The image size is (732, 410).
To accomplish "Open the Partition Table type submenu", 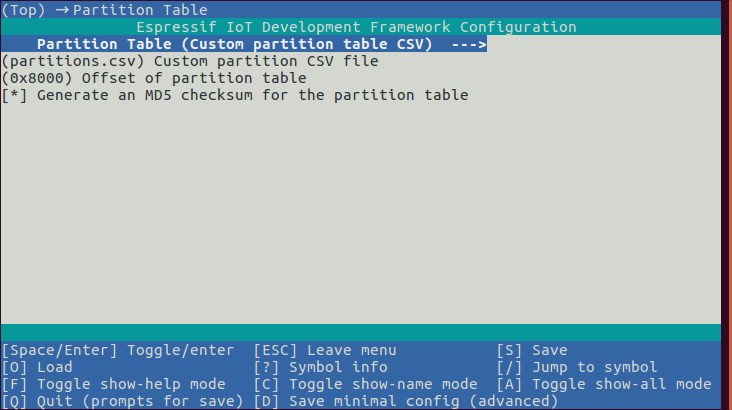I will click(234, 44).
